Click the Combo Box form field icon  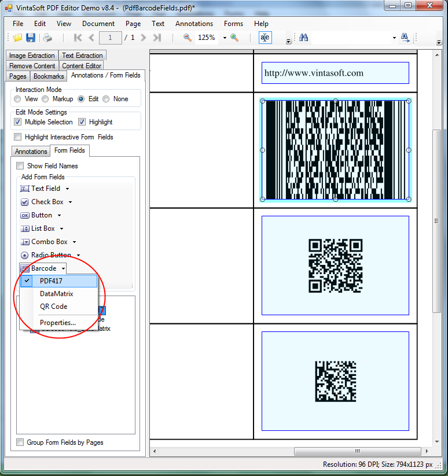[x=25, y=242]
